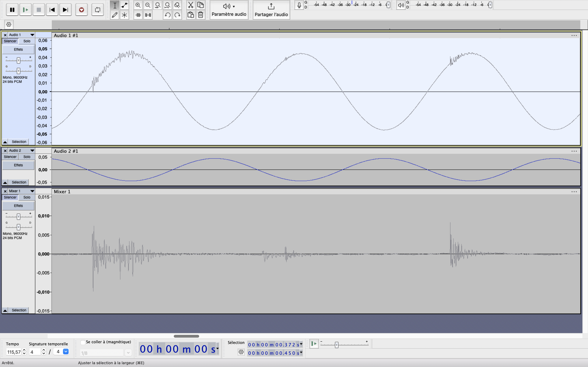The image size is (588, 367).
Task: Toggle the loop playback button
Action: (x=97, y=10)
